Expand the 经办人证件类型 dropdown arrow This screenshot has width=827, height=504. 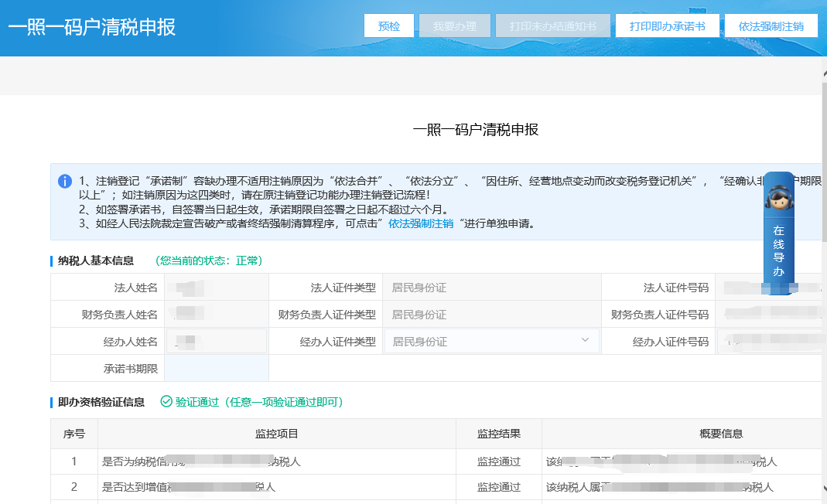(585, 341)
